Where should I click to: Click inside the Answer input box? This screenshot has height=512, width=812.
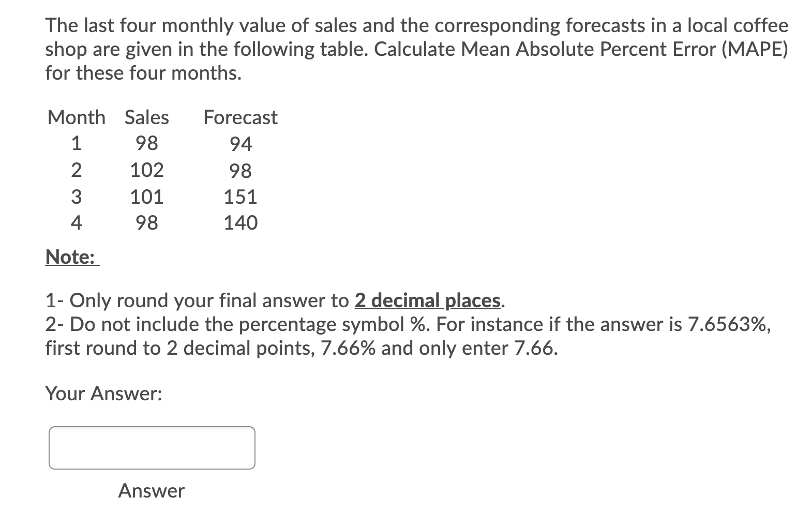(151, 447)
